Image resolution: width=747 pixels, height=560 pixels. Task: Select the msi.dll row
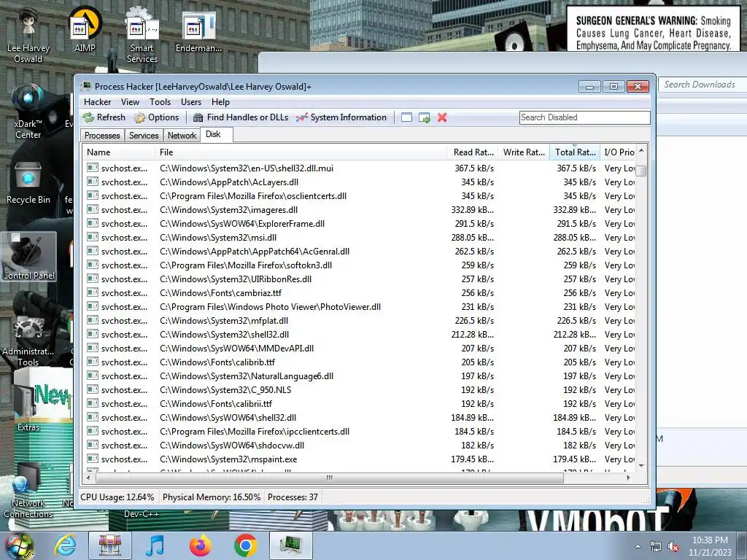pos(360,237)
